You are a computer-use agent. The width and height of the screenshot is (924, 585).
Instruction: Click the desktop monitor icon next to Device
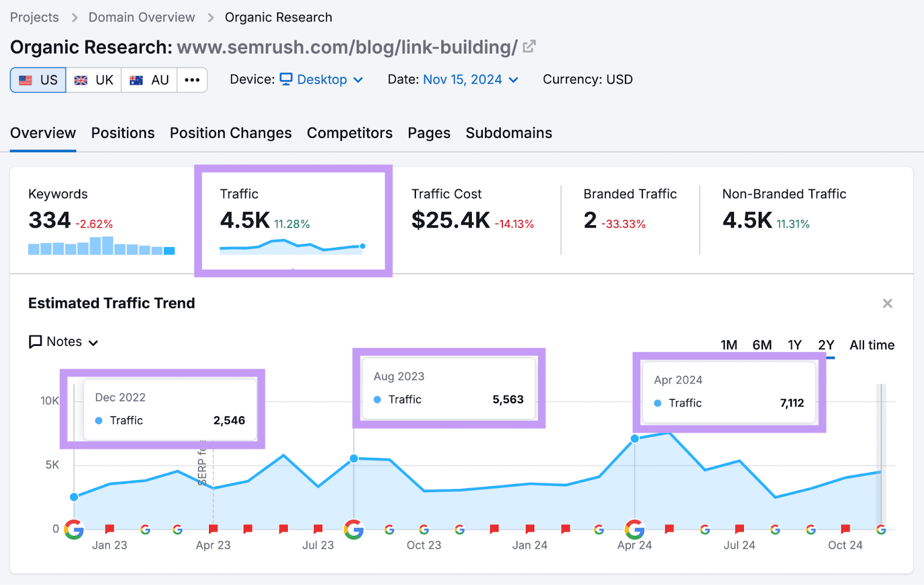(x=286, y=79)
